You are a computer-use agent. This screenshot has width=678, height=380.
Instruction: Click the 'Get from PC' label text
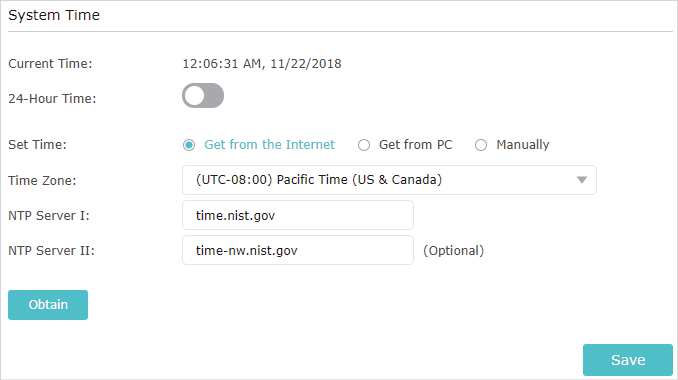point(416,144)
